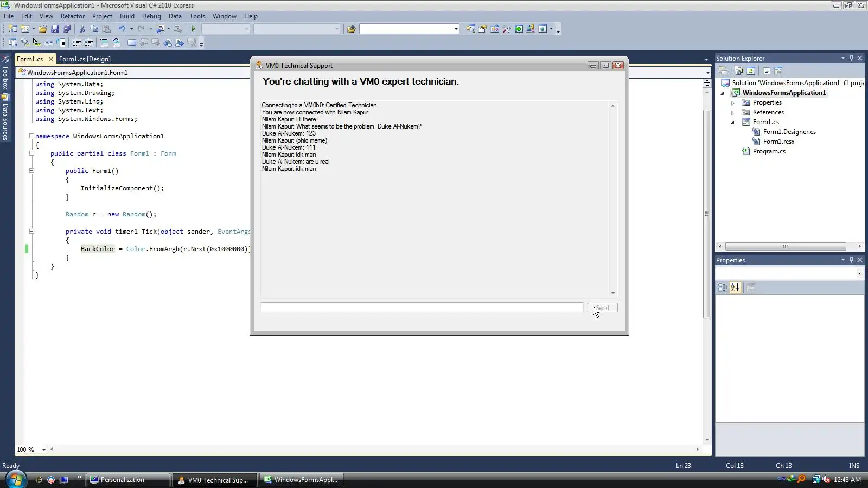Click the Open File folder icon
Image resolution: width=868 pixels, height=488 pixels.
pos(42,29)
